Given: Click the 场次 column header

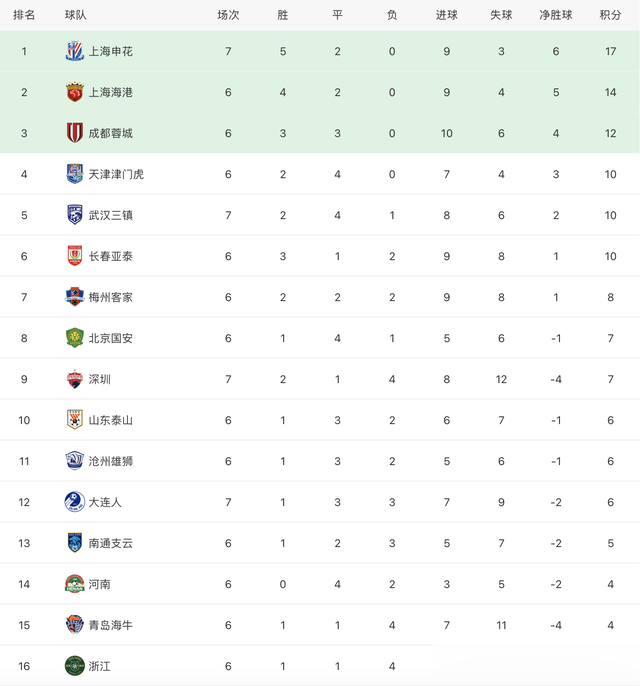Looking at the screenshot, I should pyautogui.click(x=228, y=15).
